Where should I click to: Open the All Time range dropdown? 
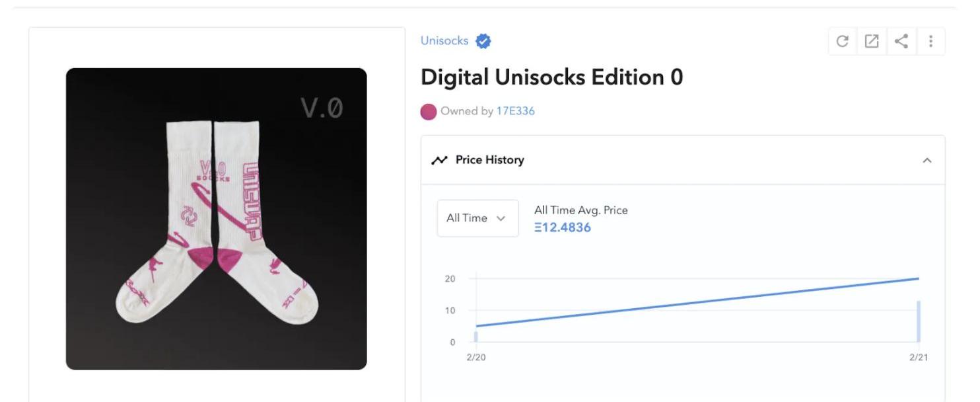(477, 218)
